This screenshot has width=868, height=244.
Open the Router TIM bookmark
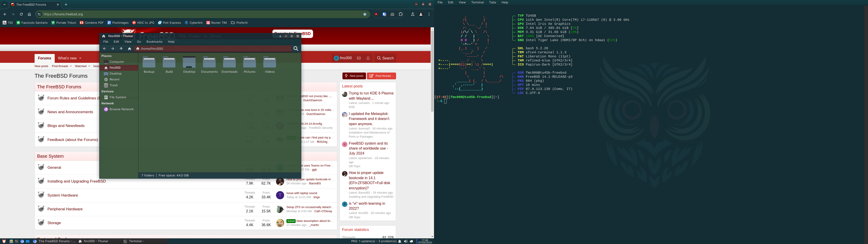pyautogui.click(x=216, y=23)
